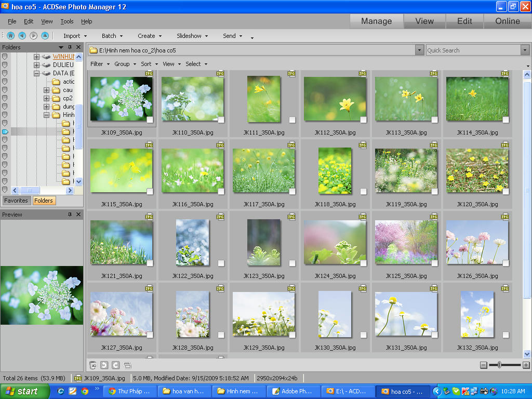
Task: Expand the WINHUN drive node
Action: (x=36, y=57)
